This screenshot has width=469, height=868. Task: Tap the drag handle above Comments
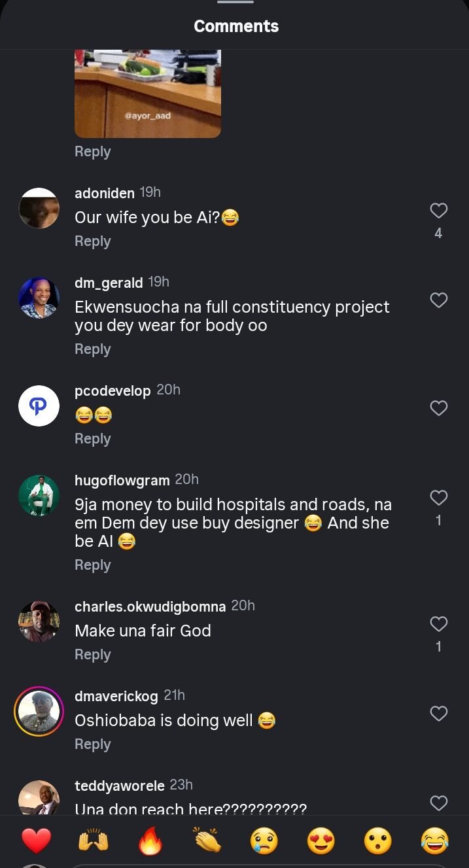tap(235, 3)
